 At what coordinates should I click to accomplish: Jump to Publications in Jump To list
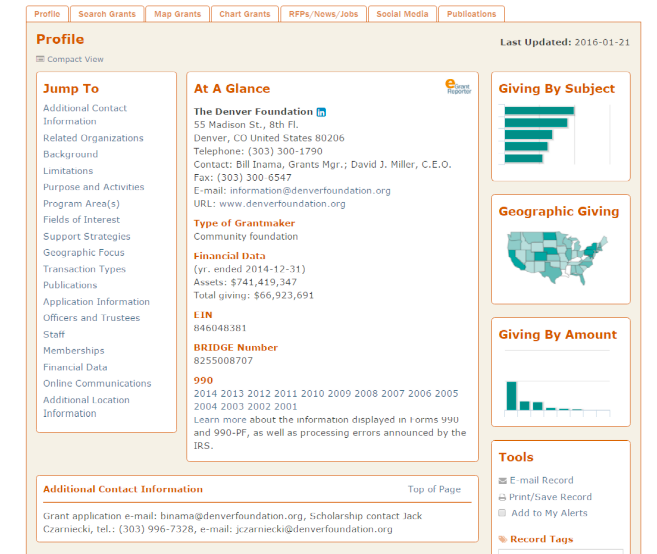pos(70,285)
